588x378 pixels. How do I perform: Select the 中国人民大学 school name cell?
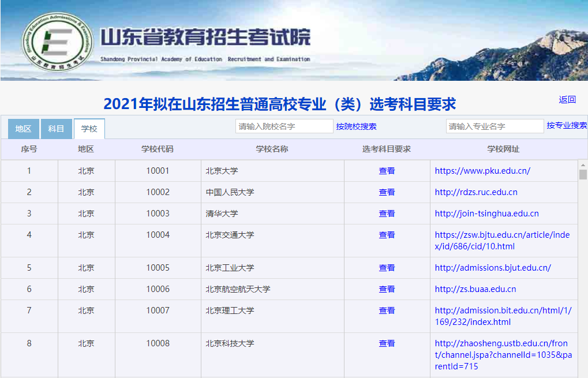(272, 192)
